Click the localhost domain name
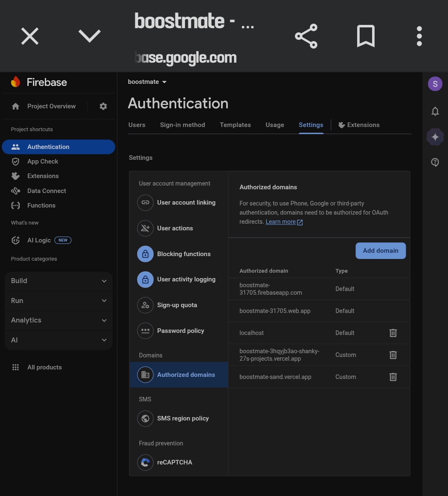 (x=251, y=333)
